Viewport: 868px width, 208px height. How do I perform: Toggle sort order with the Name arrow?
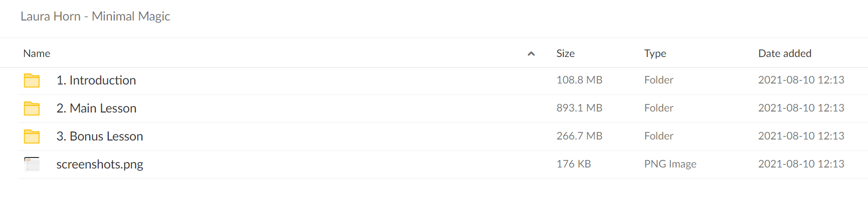click(x=531, y=53)
